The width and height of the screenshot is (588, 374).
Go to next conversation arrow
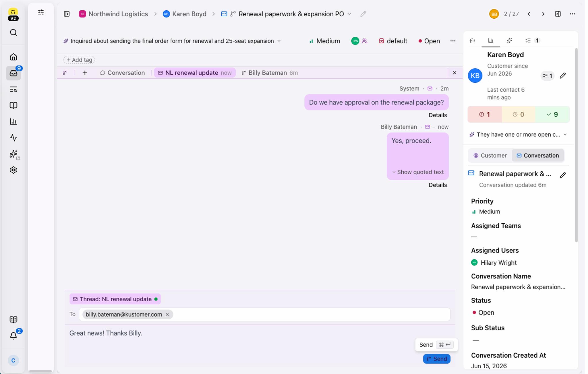543,14
